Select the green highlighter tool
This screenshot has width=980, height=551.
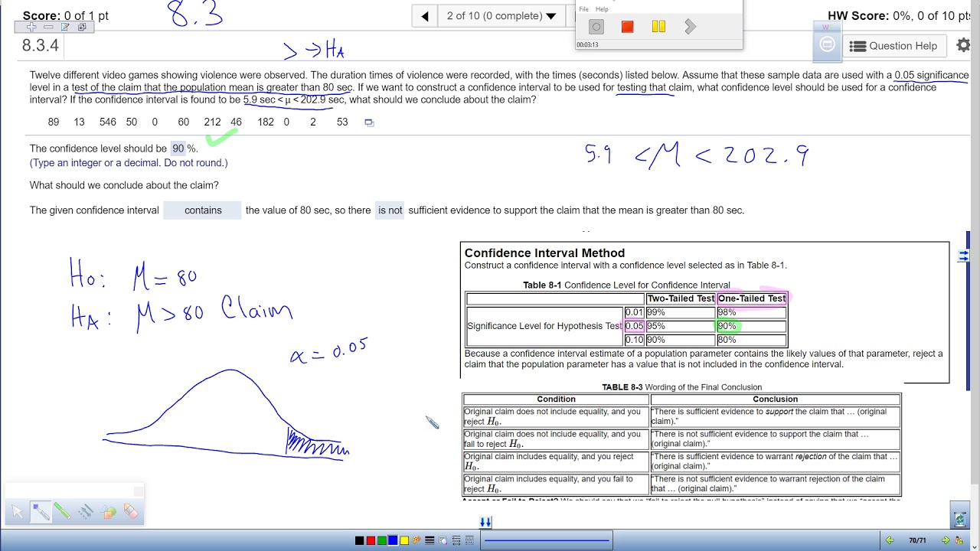point(63,512)
